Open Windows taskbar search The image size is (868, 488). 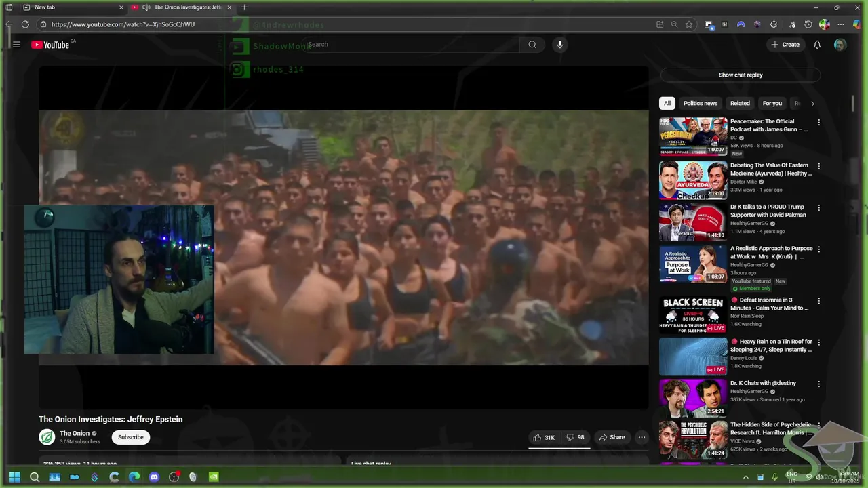point(35,477)
